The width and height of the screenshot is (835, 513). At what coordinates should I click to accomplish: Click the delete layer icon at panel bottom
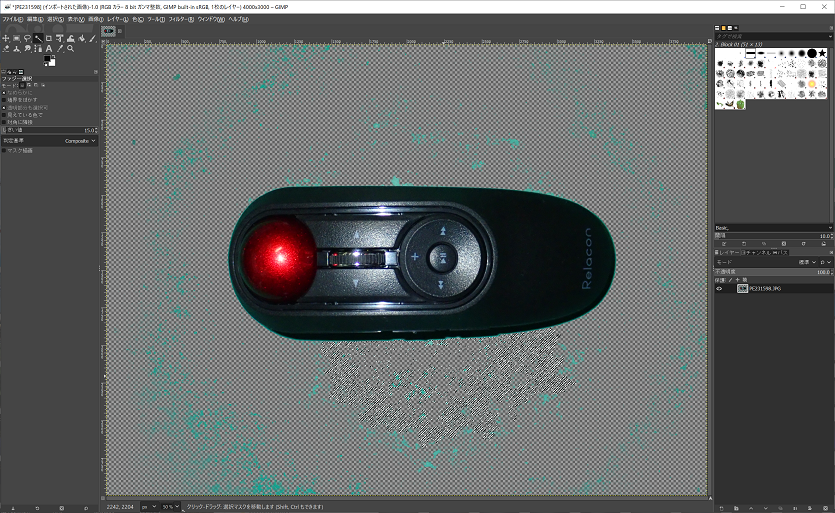[825, 508]
